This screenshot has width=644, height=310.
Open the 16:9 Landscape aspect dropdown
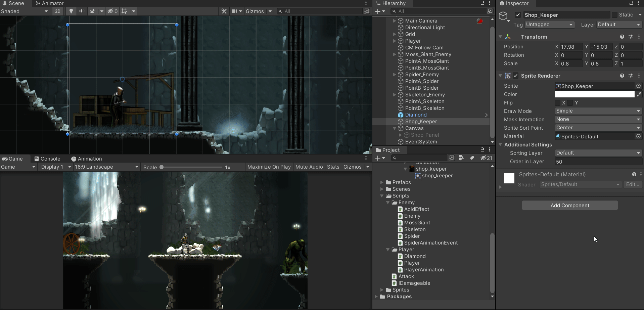[x=106, y=167]
